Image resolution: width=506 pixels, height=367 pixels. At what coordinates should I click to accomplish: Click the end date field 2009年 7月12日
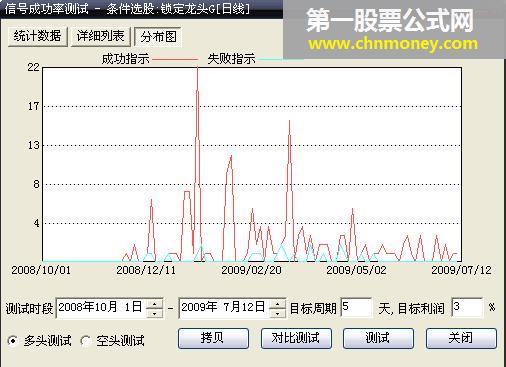224,308
